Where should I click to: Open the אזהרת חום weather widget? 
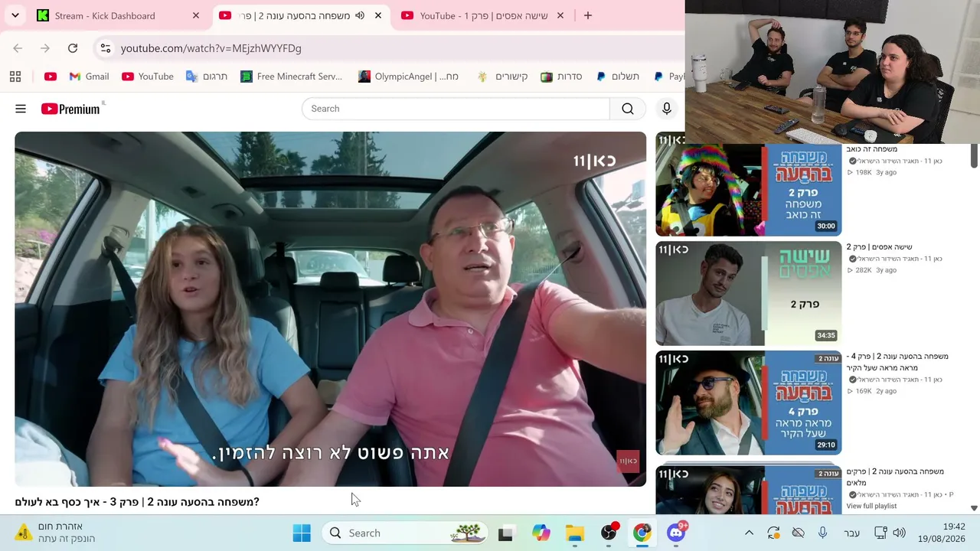click(55, 533)
